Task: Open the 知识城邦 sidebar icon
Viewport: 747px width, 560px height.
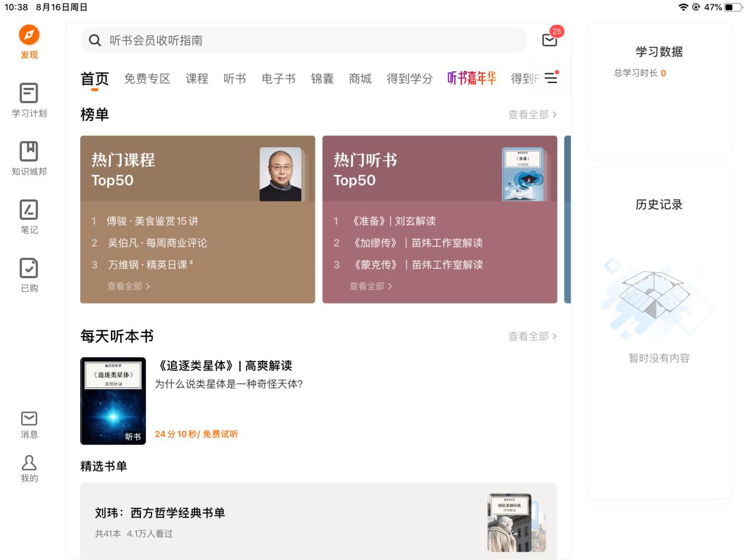Action: (29, 152)
